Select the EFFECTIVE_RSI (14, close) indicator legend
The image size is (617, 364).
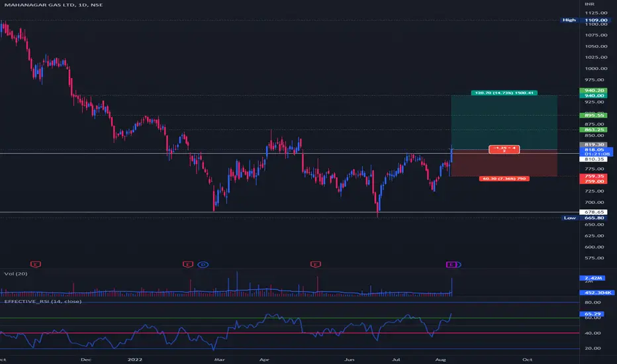click(x=43, y=301)
